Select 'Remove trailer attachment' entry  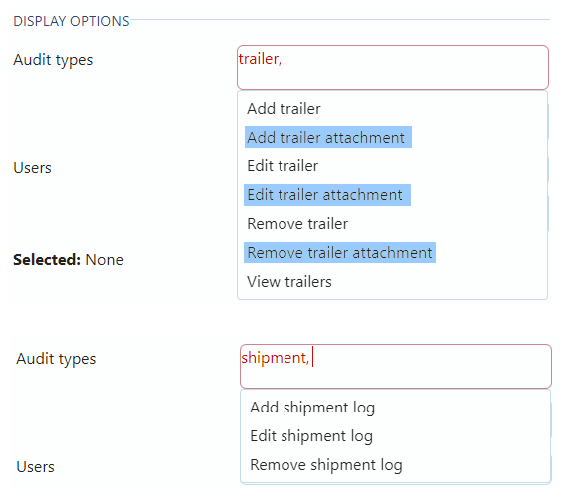click(x=340, y=252)
